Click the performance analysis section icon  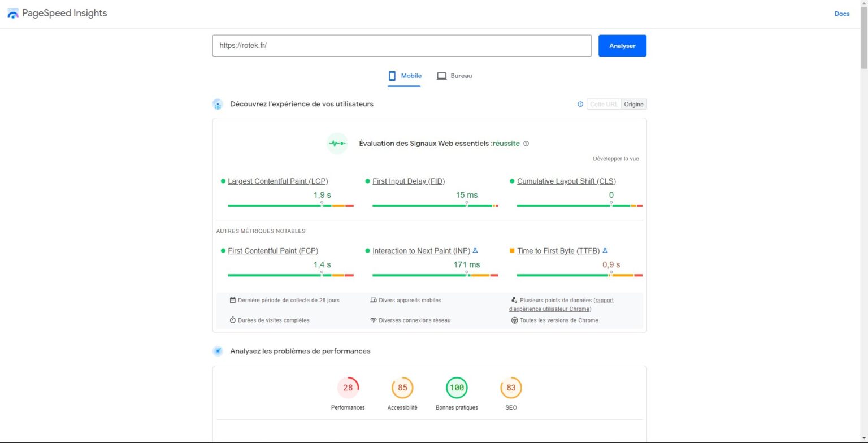click(218, 351)
